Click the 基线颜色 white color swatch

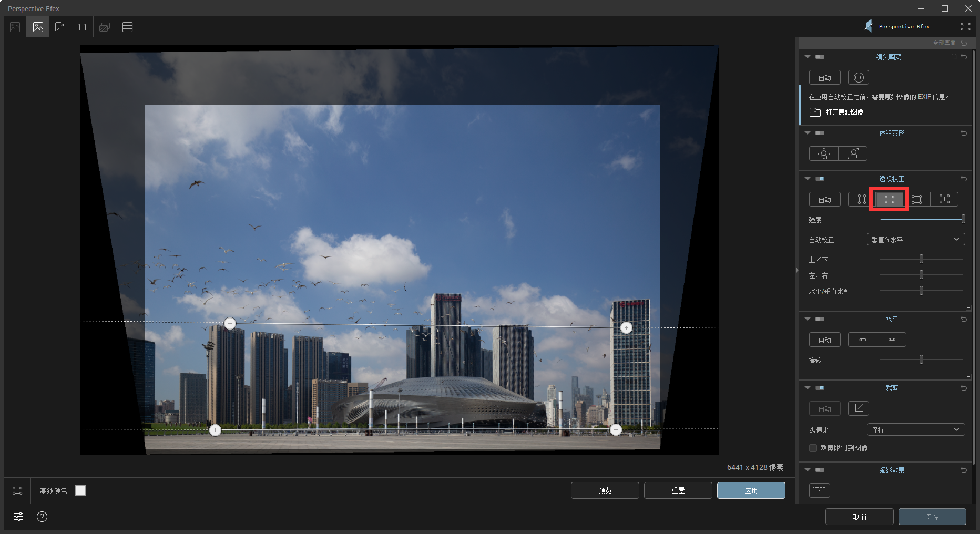[x=80, y=490]
